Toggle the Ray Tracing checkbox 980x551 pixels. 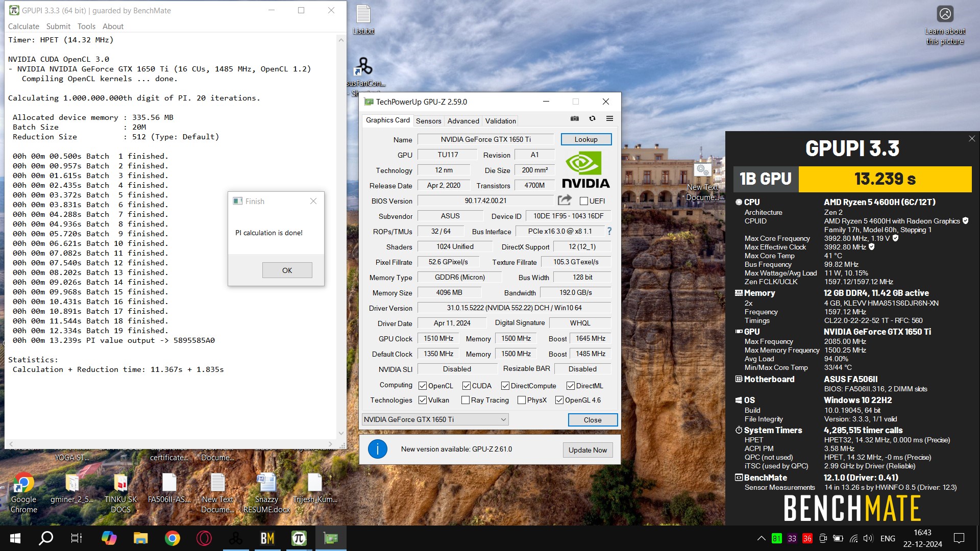point(465,400)
